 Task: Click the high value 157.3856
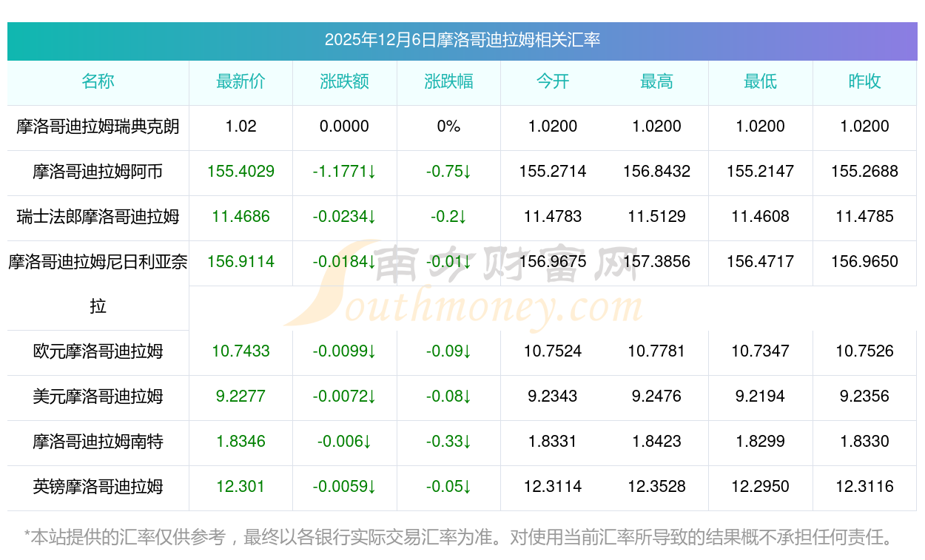click(657, 262)
